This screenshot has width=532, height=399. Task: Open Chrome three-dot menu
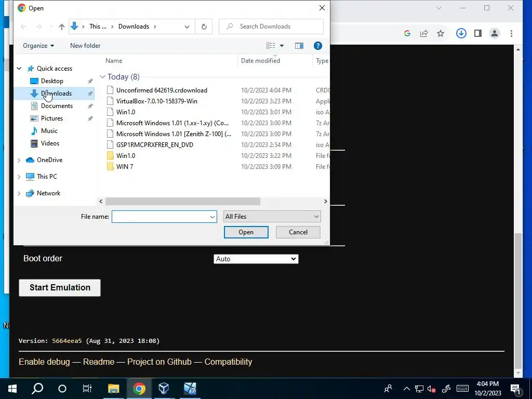511,33
